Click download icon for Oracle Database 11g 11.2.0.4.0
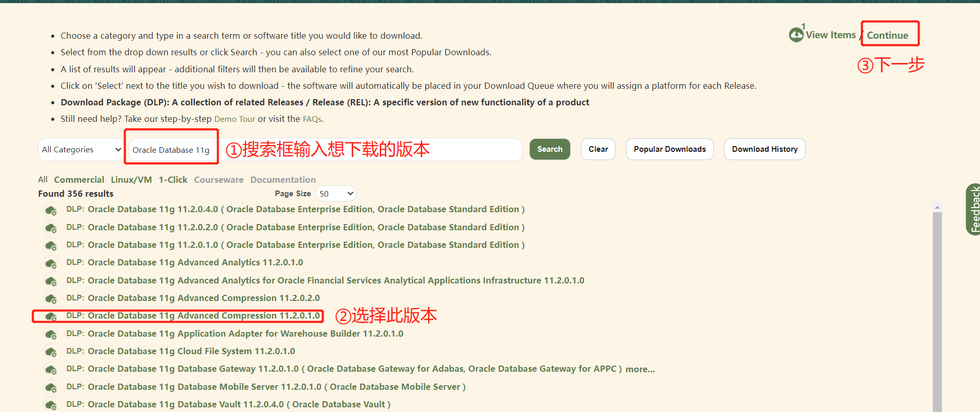980x412 pixels. click(51, 210)
